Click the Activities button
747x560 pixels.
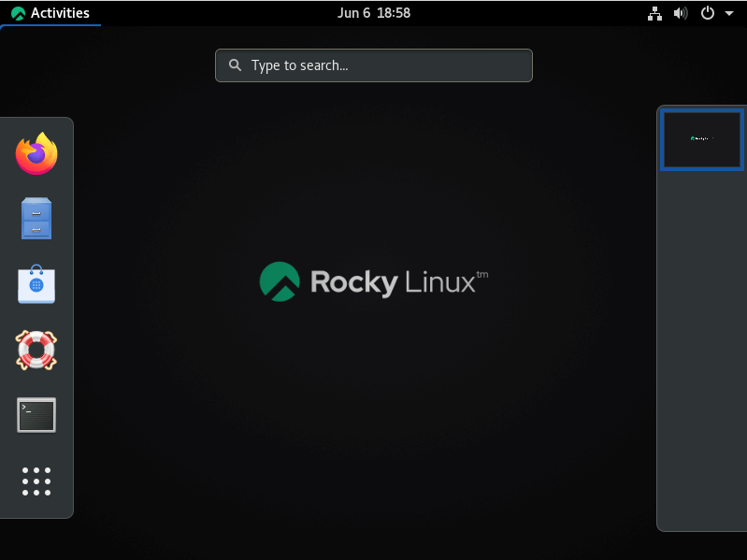pyautogui.click(x=50, y=13)
